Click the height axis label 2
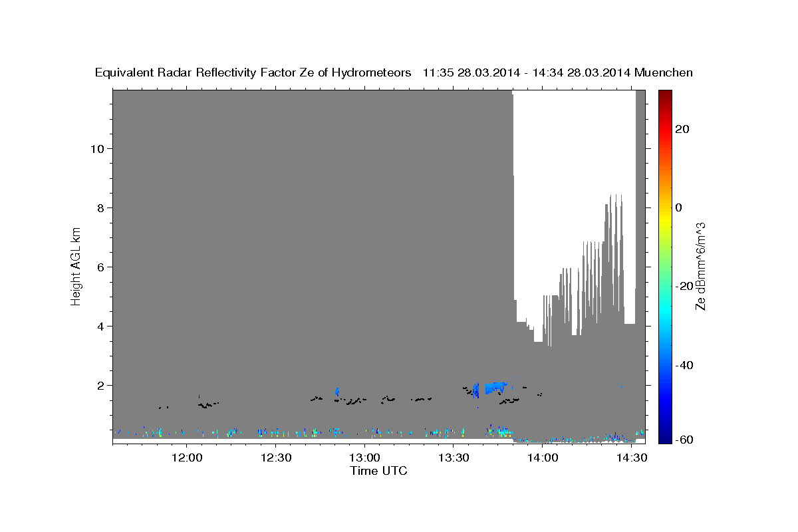 tap(101, 385)
